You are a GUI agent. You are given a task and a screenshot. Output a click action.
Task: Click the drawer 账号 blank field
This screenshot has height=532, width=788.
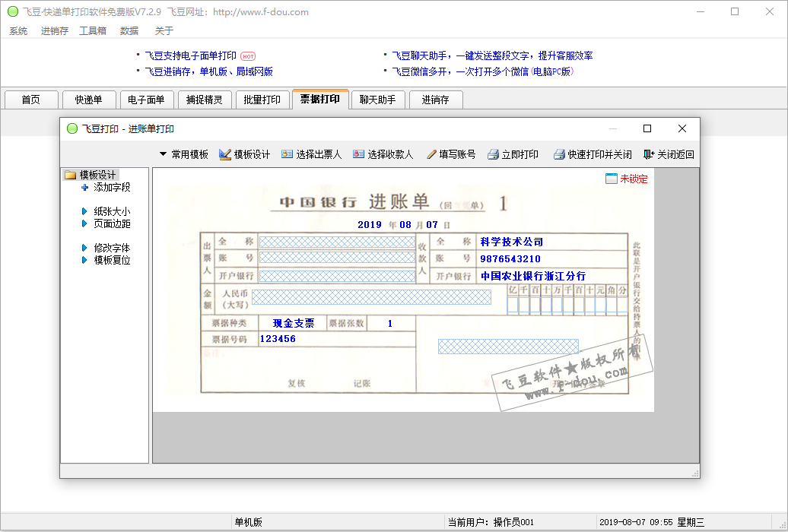point(337,258)
